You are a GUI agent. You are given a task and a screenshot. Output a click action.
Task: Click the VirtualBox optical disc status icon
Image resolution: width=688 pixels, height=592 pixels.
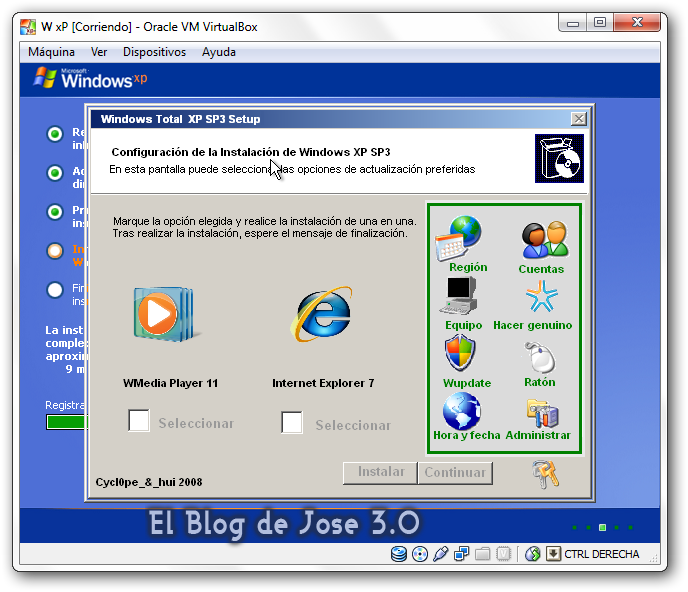(x=420, y=554)
